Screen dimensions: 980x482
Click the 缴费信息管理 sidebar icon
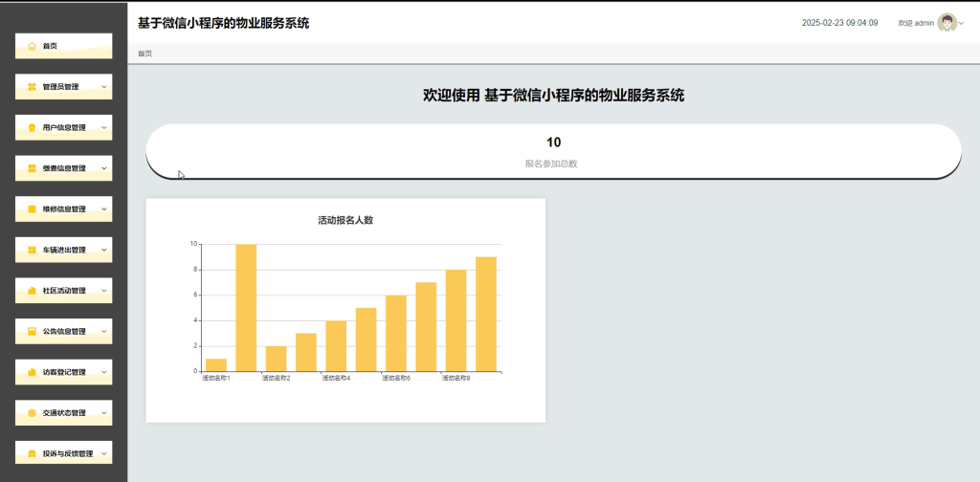pyautogui.click(x=32, y=168)
